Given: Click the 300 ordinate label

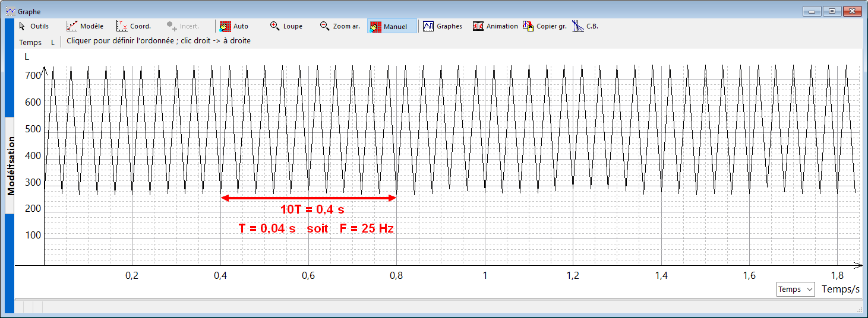Looking at the screenshot, I should 33,182.
